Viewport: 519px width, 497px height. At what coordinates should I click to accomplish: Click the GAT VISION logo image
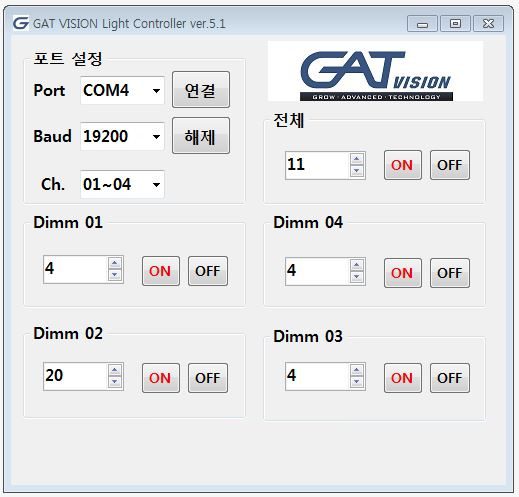pos(375,71)
